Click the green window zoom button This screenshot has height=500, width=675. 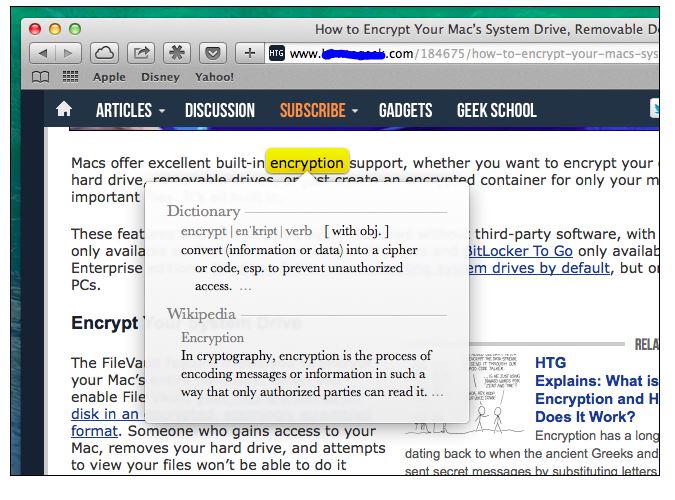pyautogui.click(x=75, y=29)
